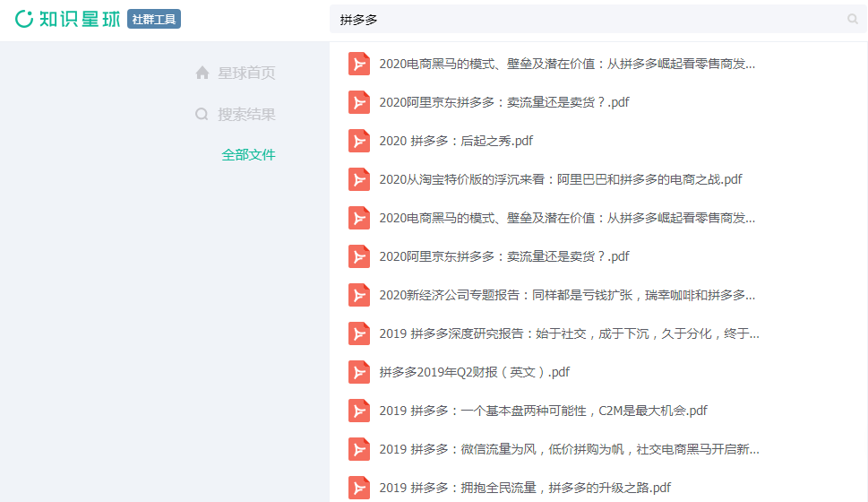
Task: Open second 2020阿里京东拼多多：卖流量还是卖货？.pdf
Action: [x=503, y=256]
